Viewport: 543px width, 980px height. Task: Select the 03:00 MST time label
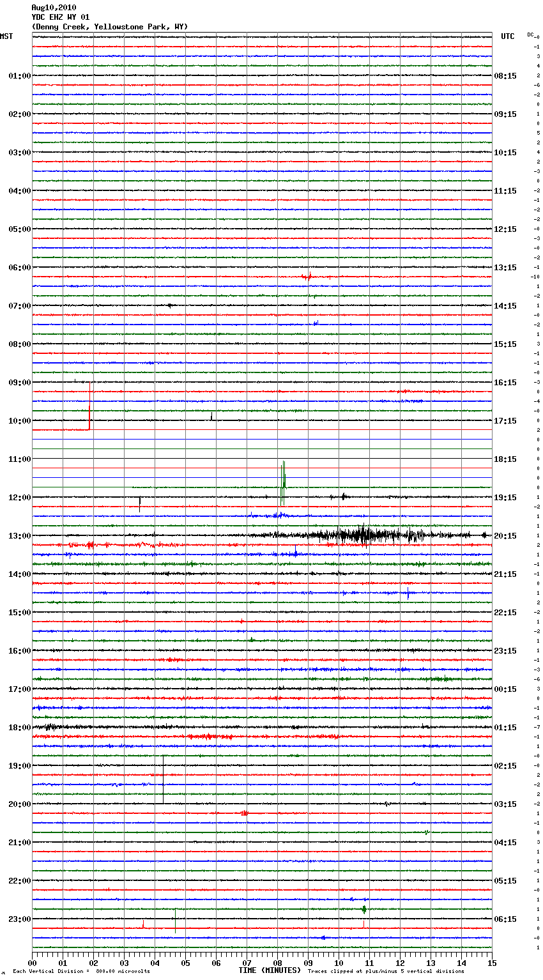20,153
